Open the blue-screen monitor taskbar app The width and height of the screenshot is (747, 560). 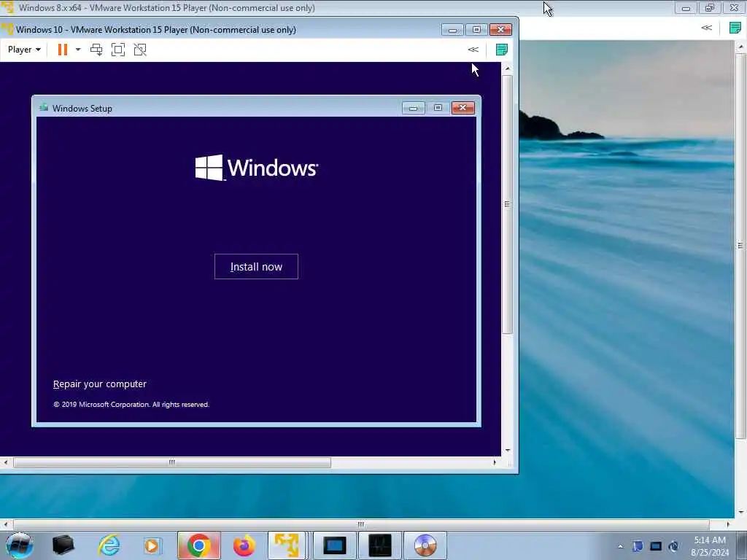pos(334,545)
